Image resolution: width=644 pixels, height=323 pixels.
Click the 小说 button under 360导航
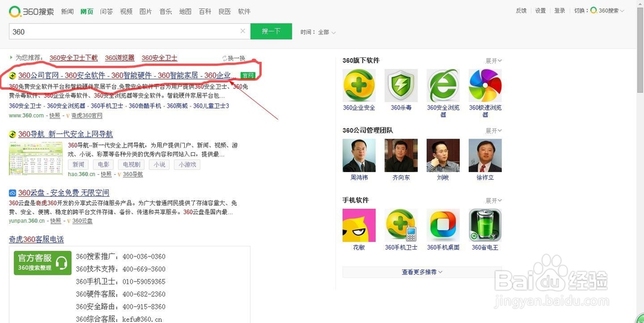(x=159, y=164)
